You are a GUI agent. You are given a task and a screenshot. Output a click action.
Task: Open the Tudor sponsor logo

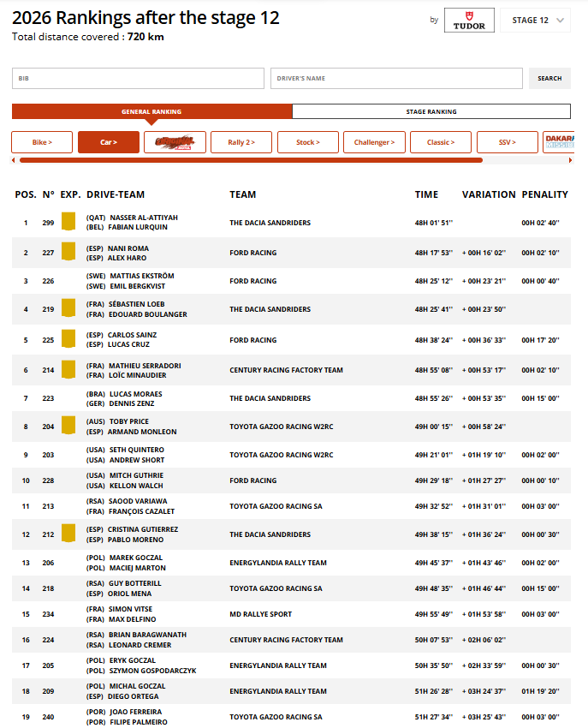point(469,21)
